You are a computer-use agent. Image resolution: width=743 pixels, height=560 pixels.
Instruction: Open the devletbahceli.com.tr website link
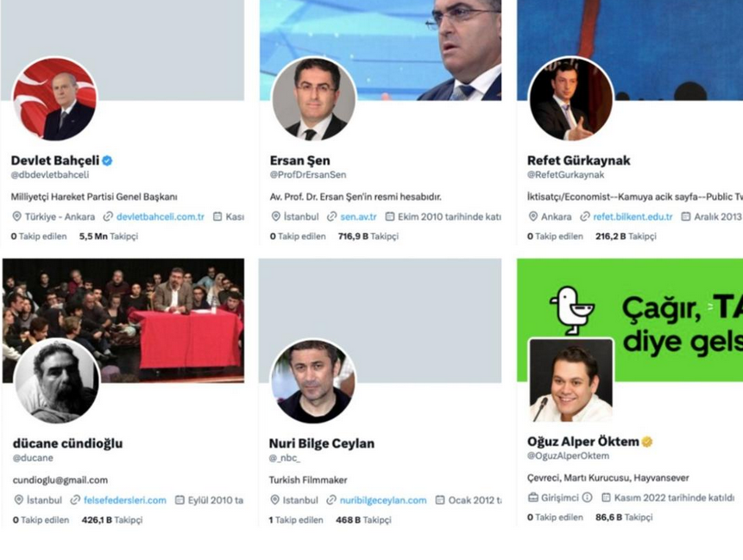pyautogui.click(x=160, y=217)
